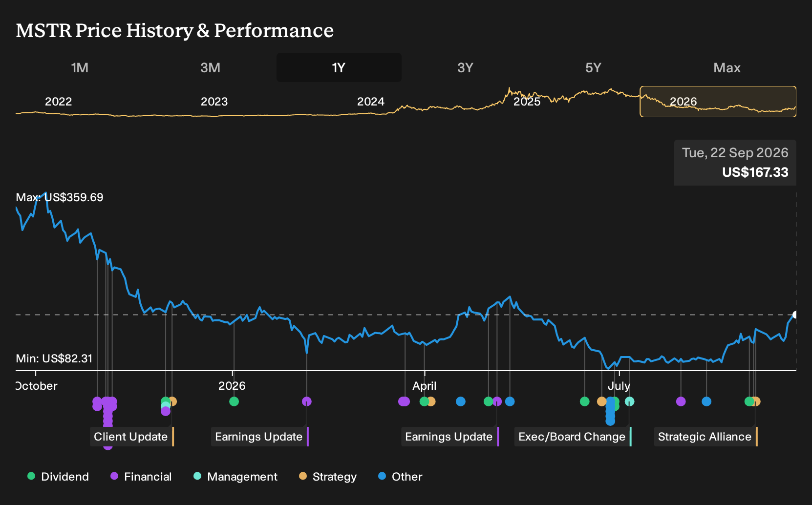The height and width of the screenshot is (505, 812).
Task: Toggle the Dividend legend filter
Action: point(58,477)
